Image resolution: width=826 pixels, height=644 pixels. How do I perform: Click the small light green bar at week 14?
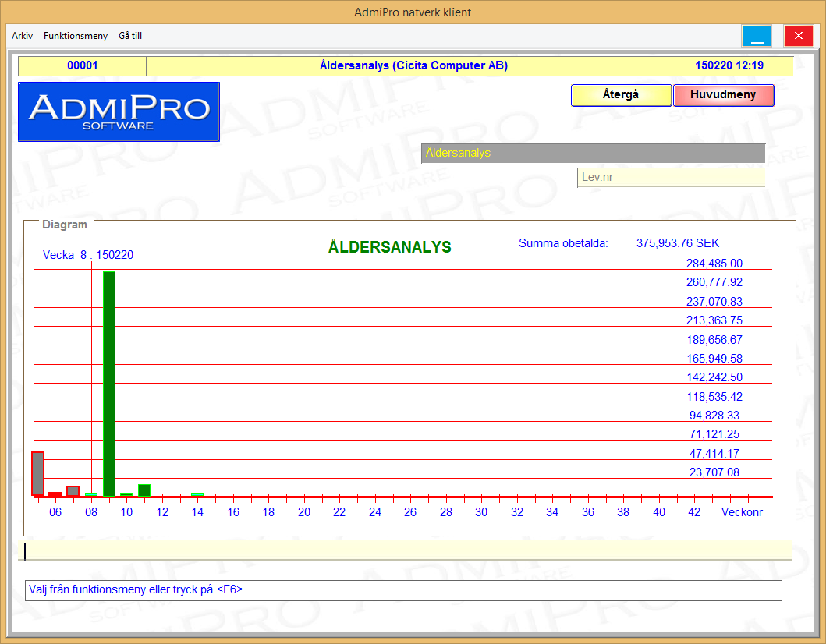coord(197,494)
